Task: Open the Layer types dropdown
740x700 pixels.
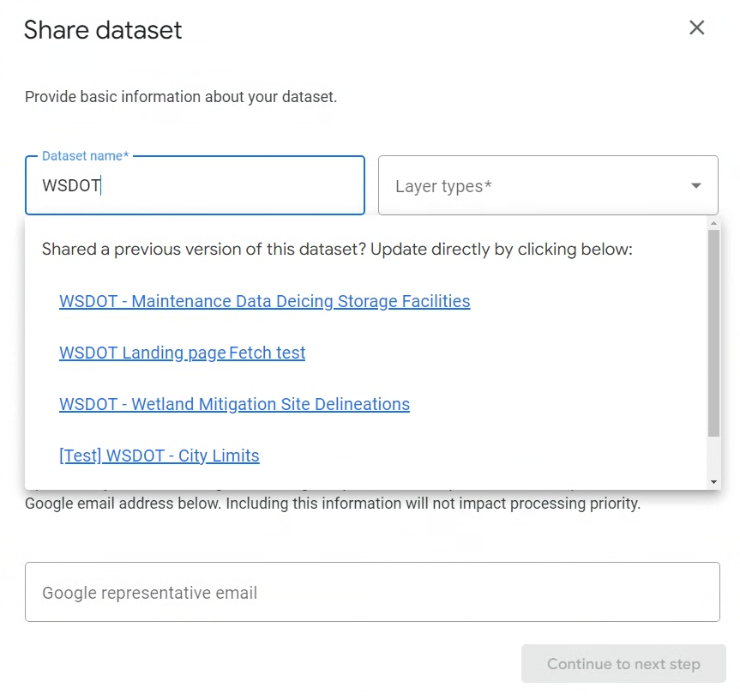Action: pos(548,185)
